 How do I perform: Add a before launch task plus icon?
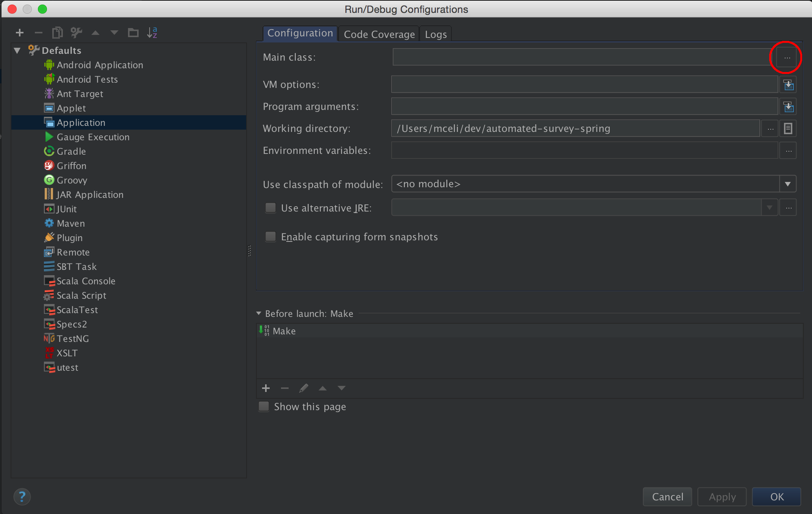[x=266, y=388]
